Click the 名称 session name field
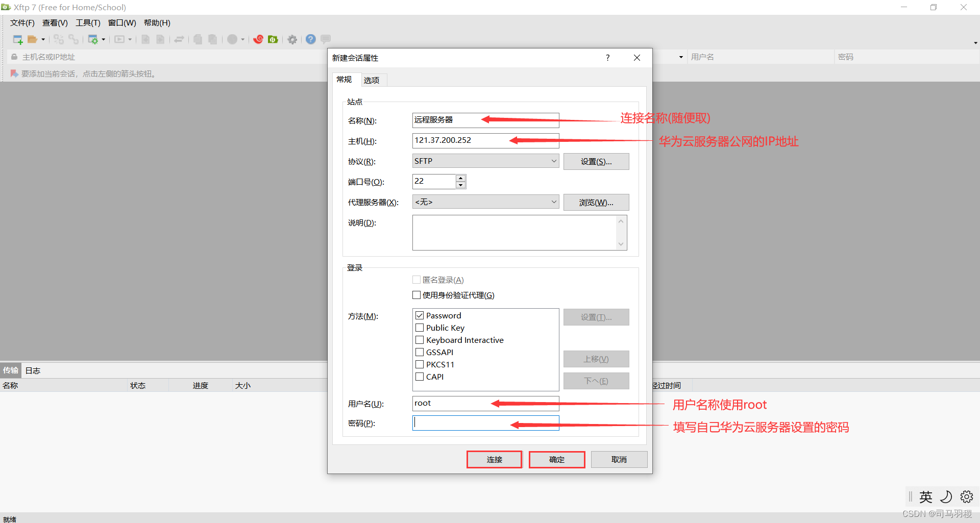 [485, 120]
